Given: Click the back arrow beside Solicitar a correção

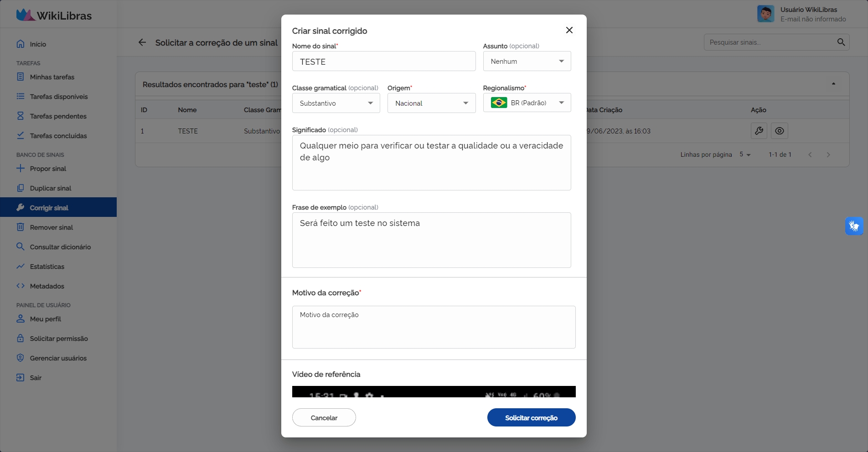Looking at the screenshot, I should pyautogui.click(x=142, y=42).
